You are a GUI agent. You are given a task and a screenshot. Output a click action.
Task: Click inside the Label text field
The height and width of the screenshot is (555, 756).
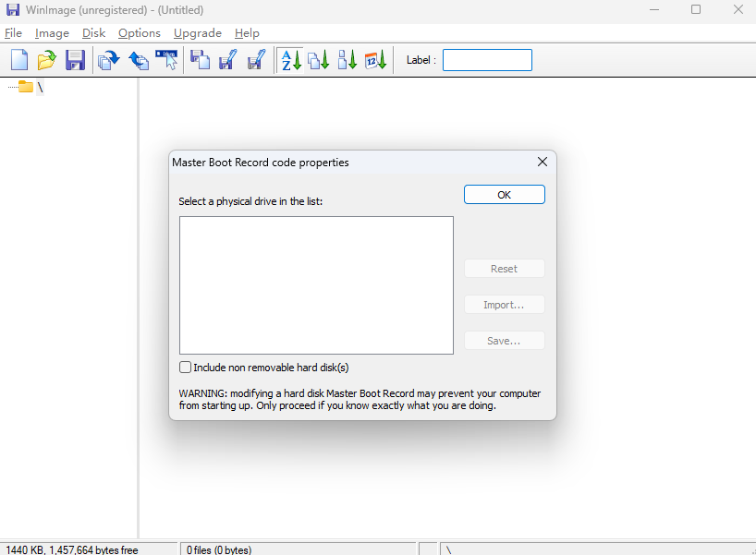pos(487,61)
